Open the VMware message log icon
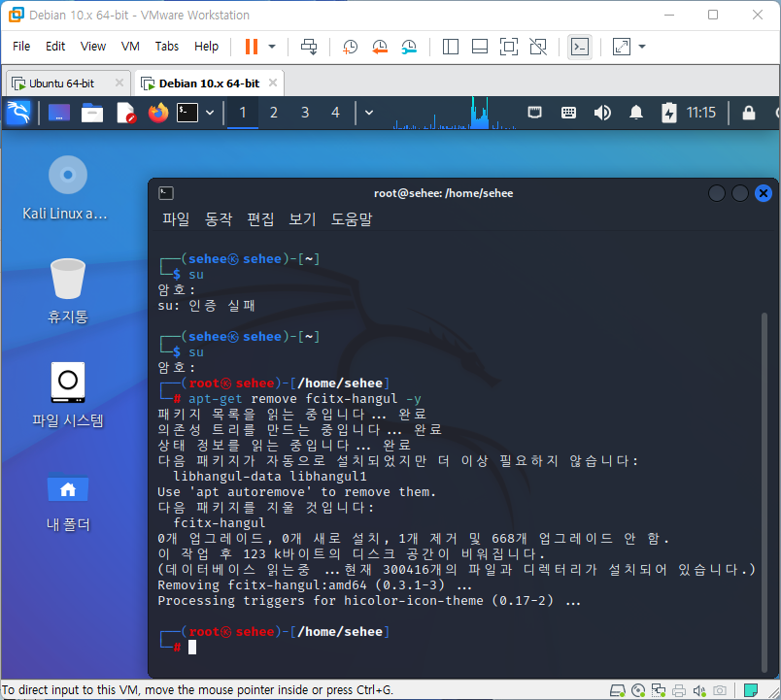This screenshot has width=781, height=700. click(751, 690)
